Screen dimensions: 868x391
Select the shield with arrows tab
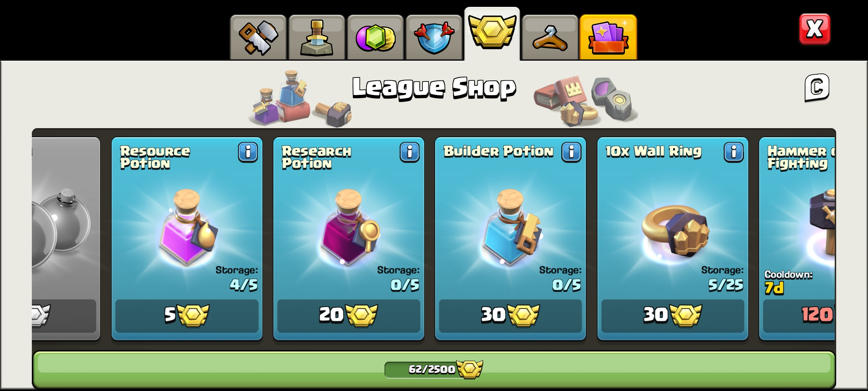pyautogui.click(x=434, y=37)
